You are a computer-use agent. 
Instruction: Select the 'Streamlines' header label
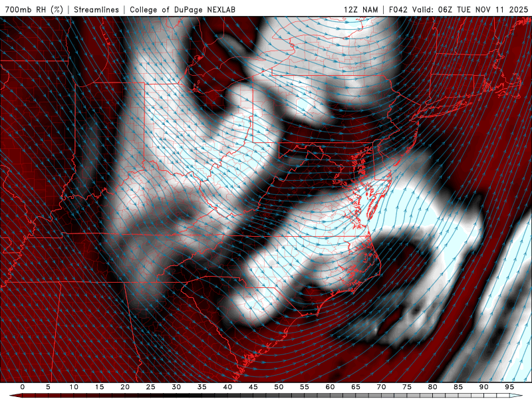click(96, 9)
